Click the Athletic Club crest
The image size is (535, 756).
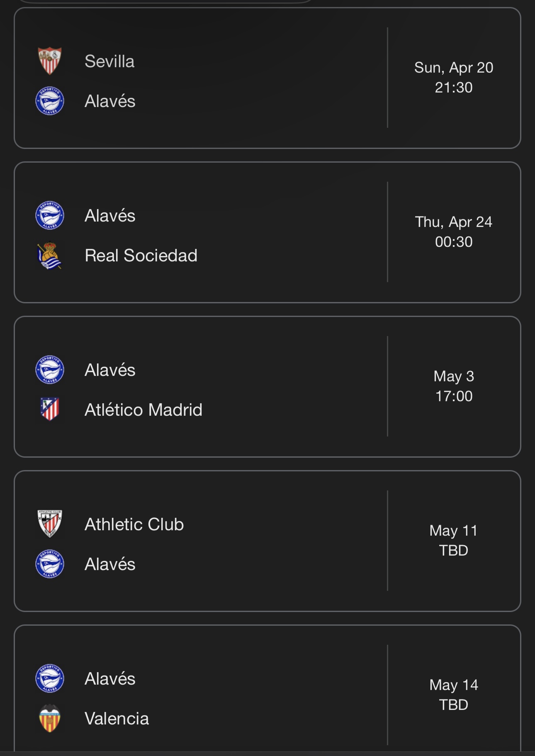coord(50,524)
